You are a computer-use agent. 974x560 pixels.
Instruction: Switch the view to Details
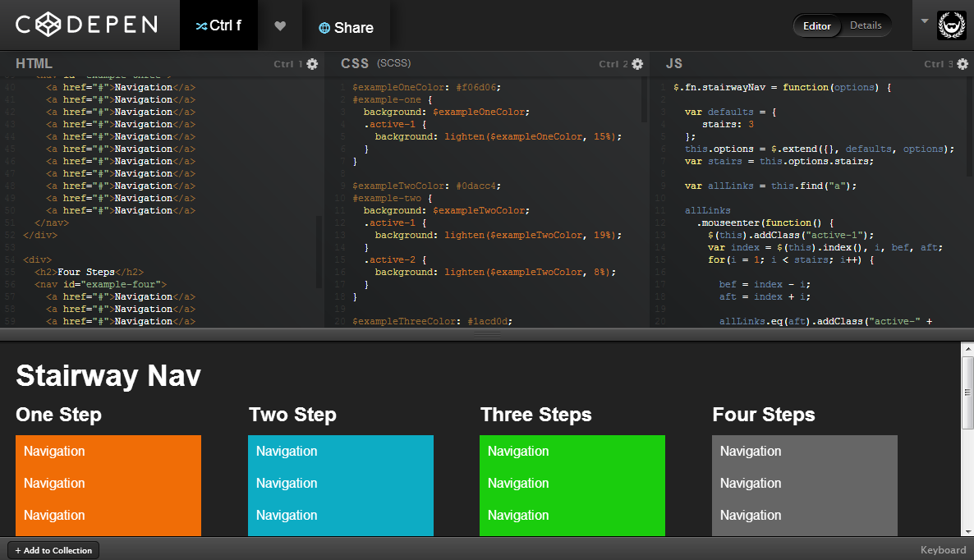point(866,25)
